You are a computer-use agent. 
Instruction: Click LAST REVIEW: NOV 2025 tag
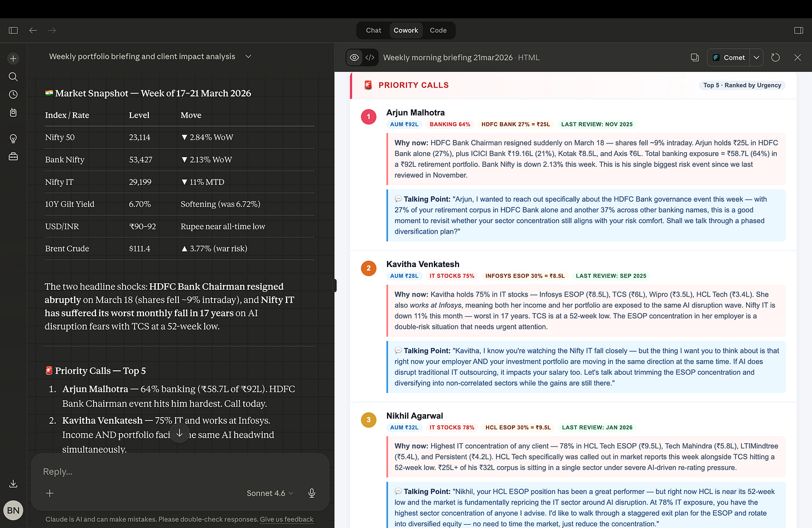597,124
